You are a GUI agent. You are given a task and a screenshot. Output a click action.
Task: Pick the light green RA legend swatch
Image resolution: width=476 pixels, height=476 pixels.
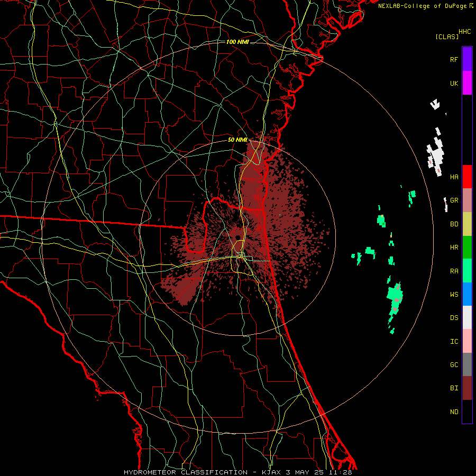click(467, 271)
